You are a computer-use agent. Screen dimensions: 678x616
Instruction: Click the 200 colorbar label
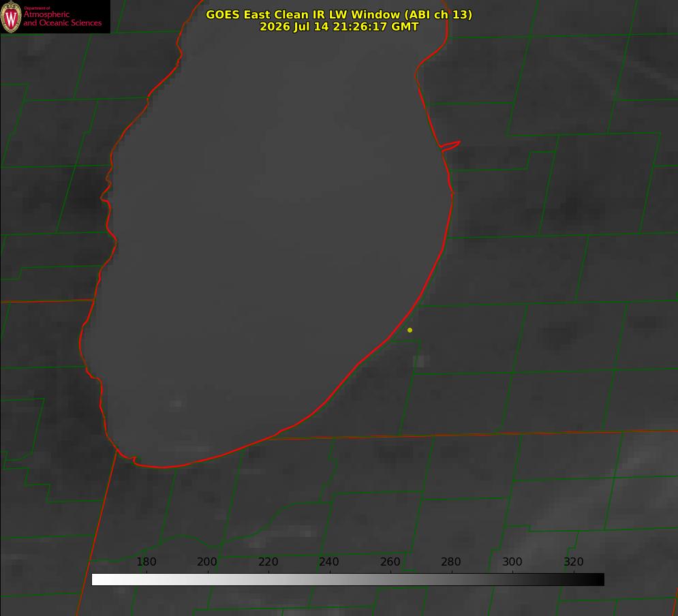pos(207,561)
